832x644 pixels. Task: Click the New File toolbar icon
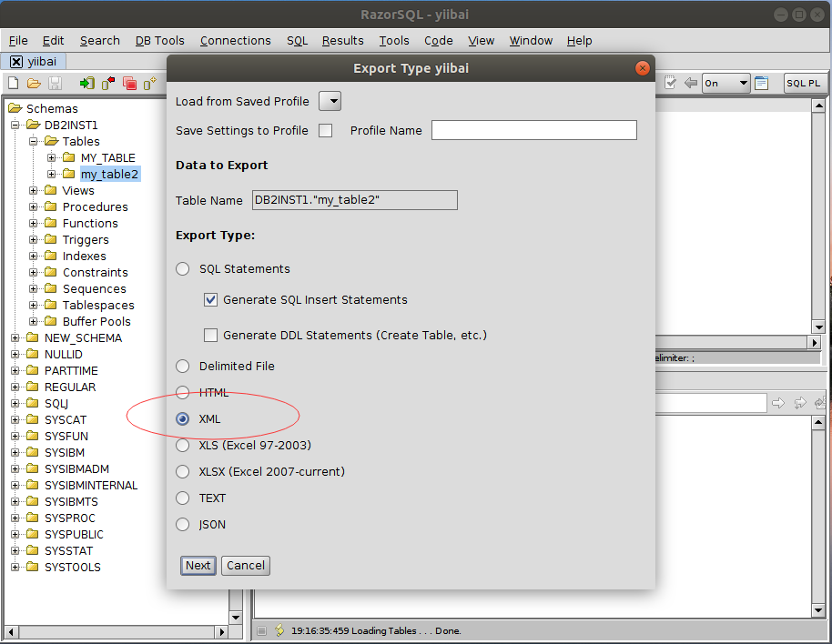tap(13, 84)
